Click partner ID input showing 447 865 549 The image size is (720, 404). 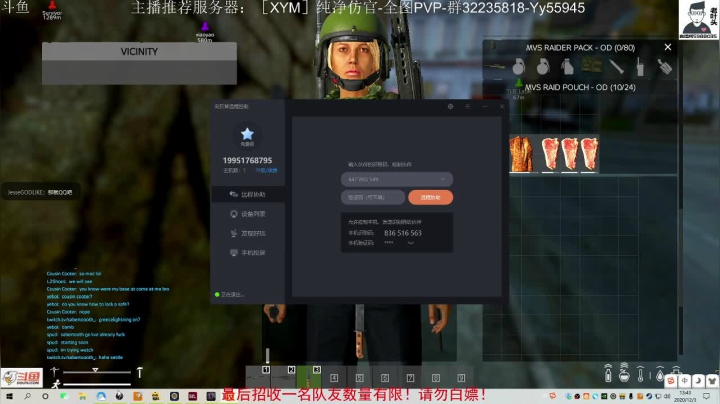click(397, 179)
